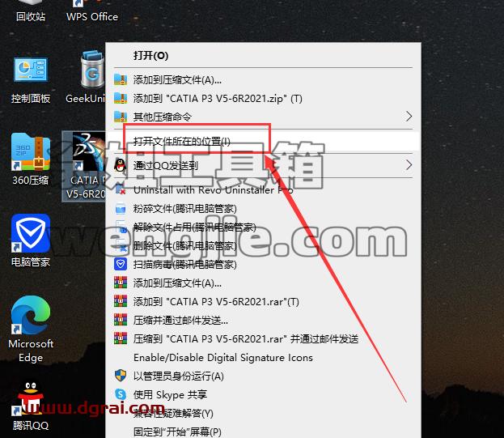Image resolution: width=504 pixels, height=438 pixels.
Task: Open the GeekUninstaller trash-bin desktop icon
Action: 86,77
